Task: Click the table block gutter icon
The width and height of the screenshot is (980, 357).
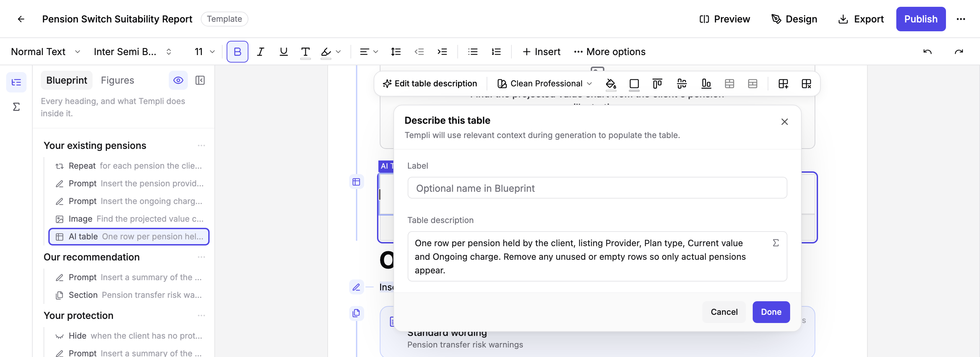Action: point(356,182)
